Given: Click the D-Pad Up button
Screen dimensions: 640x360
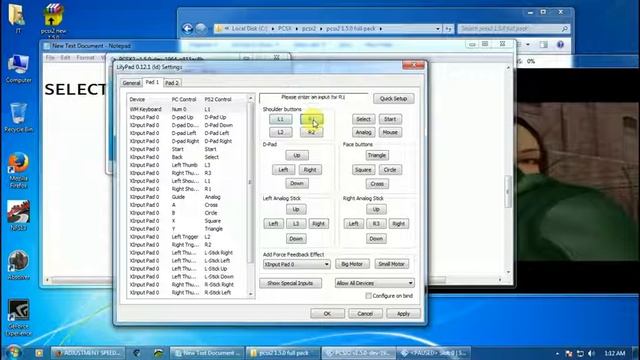Looking at the screenshot, I should coord(297,155).
